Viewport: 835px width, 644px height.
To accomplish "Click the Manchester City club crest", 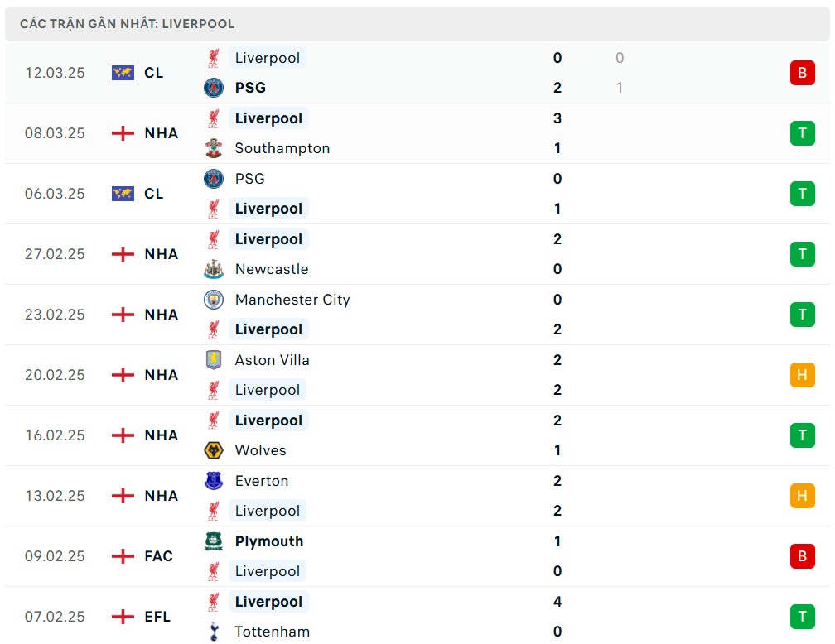I will pyautogui.click(x=214, y=300).
